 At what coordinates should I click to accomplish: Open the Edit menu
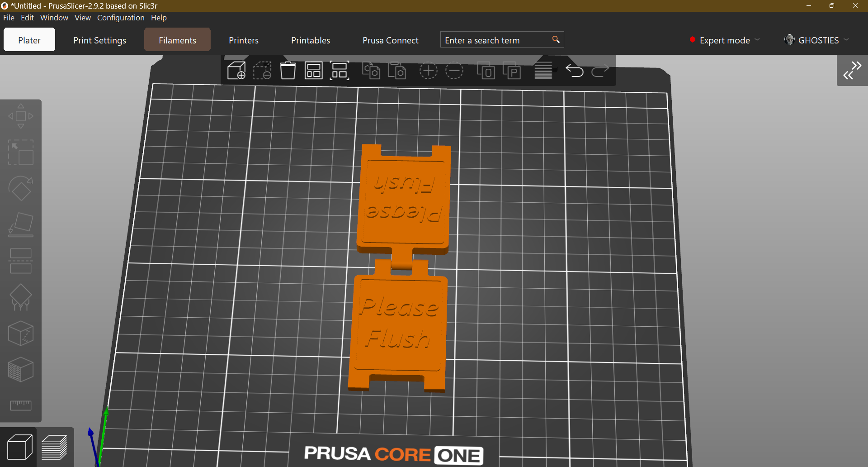(27, 18)
